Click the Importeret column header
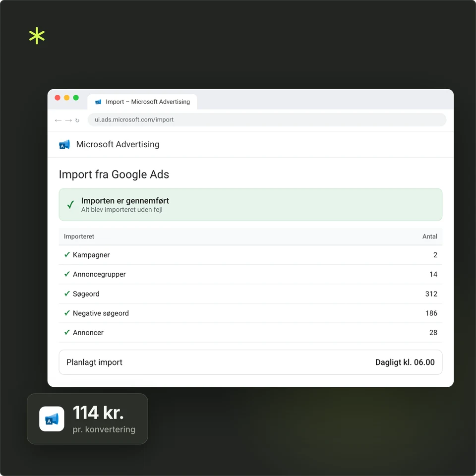Screen dimensions: 476x476 click(x=79, y=236)
